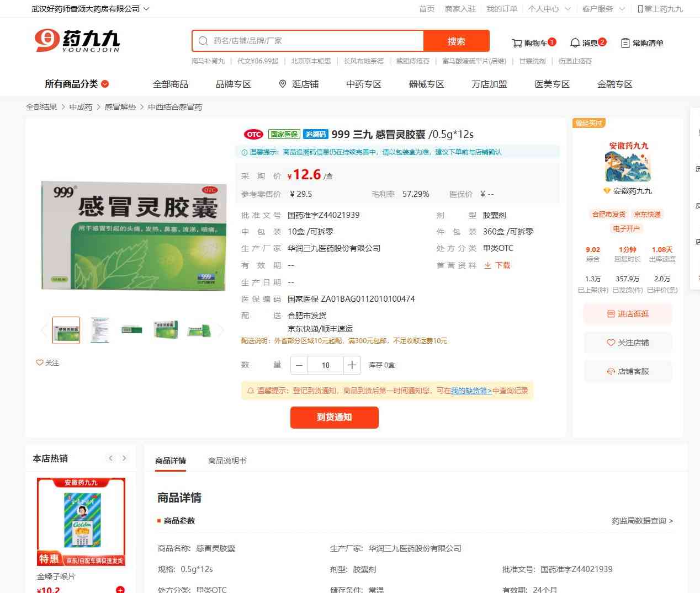The image size is (700, 593).
Task: Expand the 个人中心 dropdown menu
Action: pyautogui.click(x=549, y=9)
